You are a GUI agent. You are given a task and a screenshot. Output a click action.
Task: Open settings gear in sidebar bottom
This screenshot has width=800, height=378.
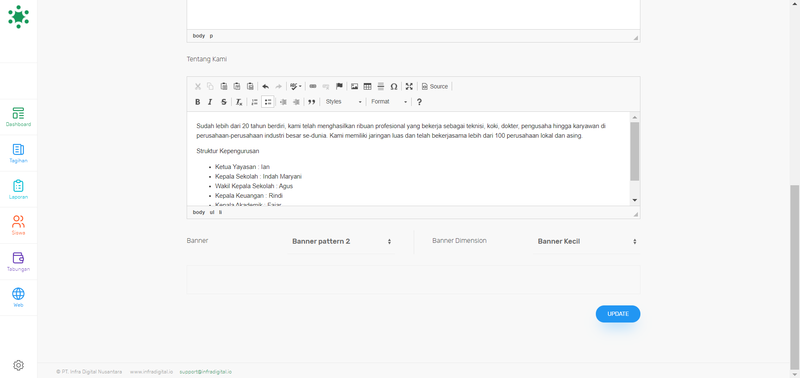coord(18,365)
